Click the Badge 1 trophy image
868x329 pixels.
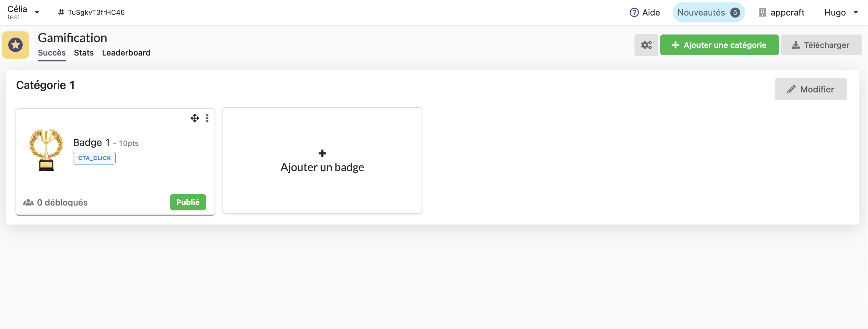click(46, 150)
